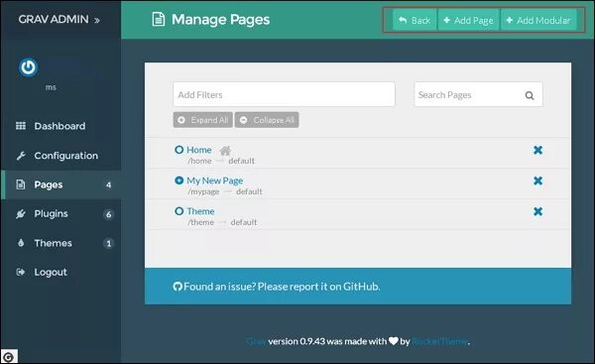
Task: Click the search magnifier icon
Action: [530, 95]
